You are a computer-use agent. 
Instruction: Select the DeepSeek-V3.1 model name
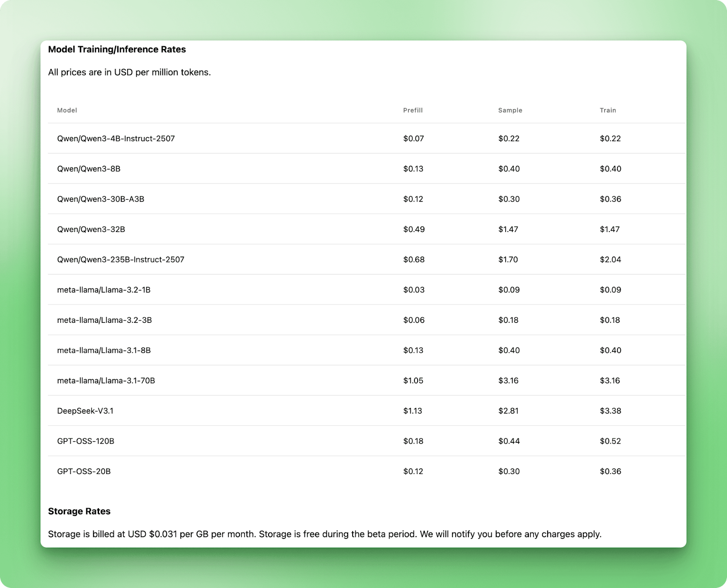tap(85, 411)
